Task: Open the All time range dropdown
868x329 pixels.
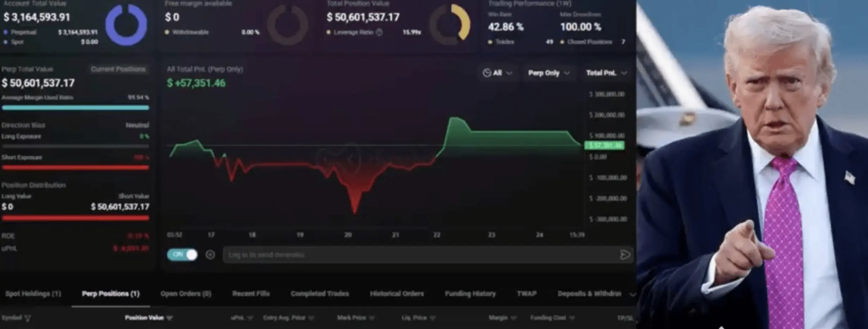Action: click(498, 73)
